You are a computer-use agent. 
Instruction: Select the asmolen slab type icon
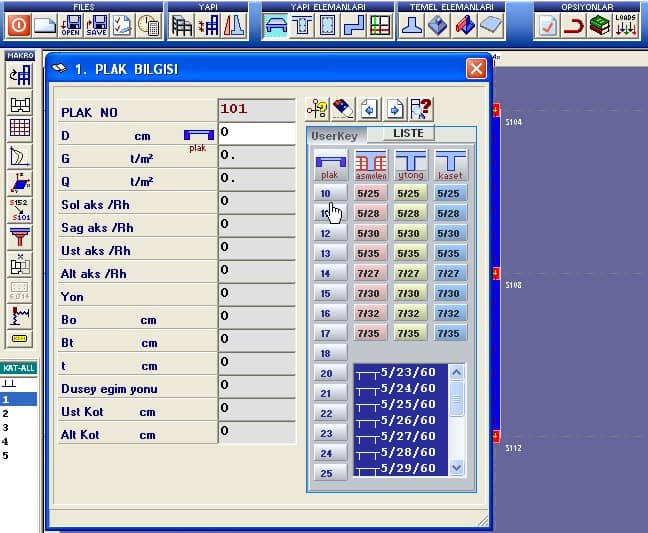[371, 164]
